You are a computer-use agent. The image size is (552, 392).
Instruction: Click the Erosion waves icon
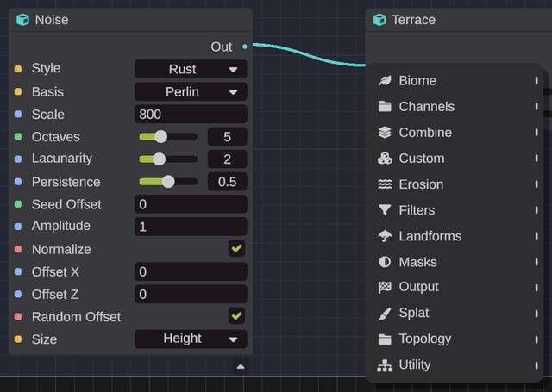[385, 184]
